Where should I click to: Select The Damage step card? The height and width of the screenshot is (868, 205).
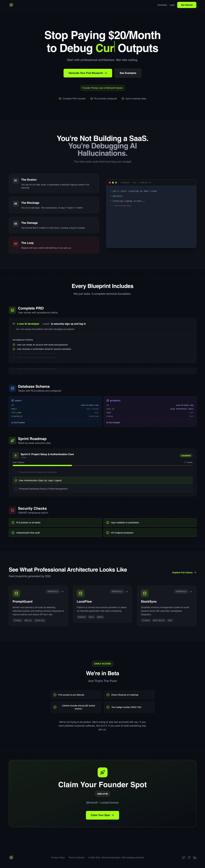point(54,225)
